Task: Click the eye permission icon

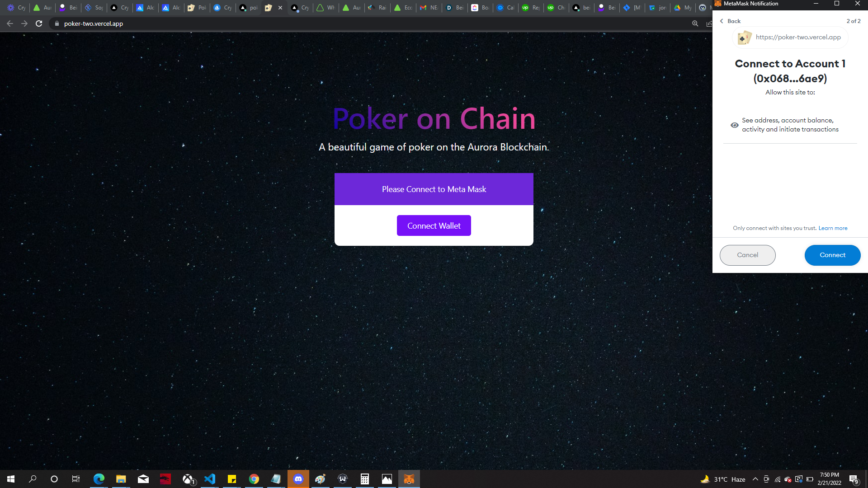Action: click(x=735, y=125)
